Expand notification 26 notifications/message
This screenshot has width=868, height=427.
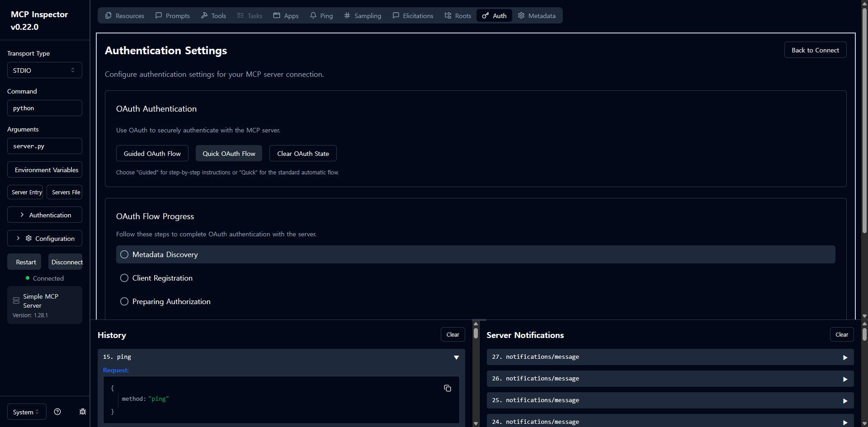[x=670, y=379]
